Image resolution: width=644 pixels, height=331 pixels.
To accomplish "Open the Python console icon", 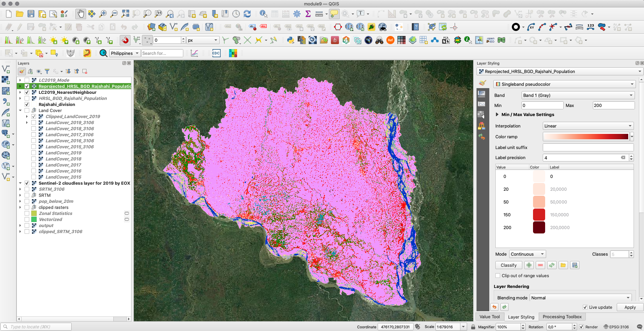I will tap(291, 40).
